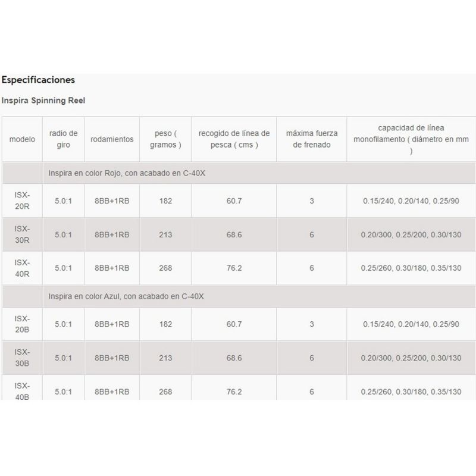Click the modelo column header
Viewport: 476px width, 476px height.
point(22,139)
